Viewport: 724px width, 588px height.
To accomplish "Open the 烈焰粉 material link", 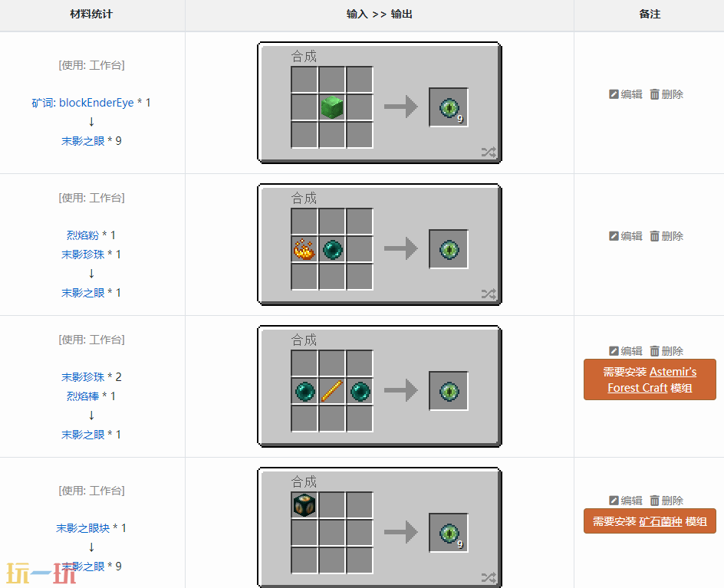I will (83, 235).
